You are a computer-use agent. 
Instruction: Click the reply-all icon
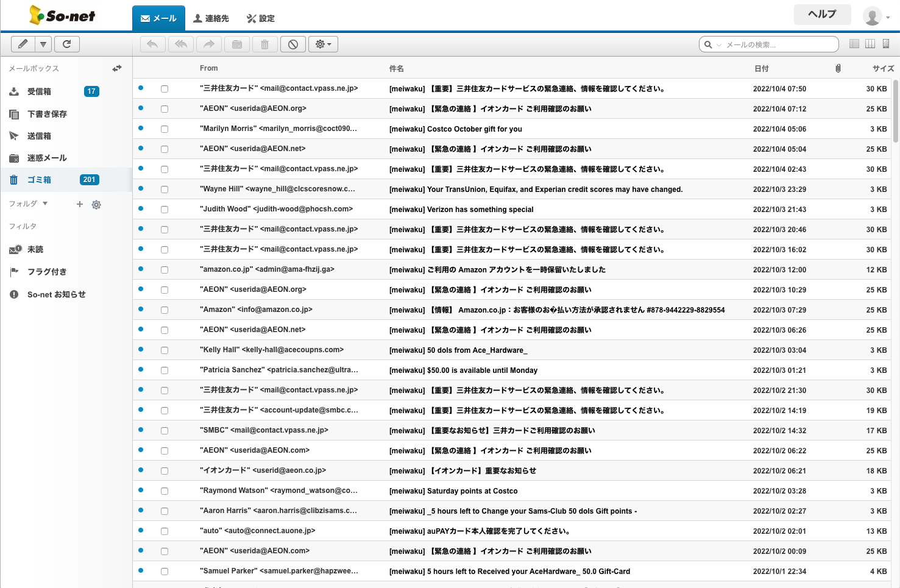181,44
